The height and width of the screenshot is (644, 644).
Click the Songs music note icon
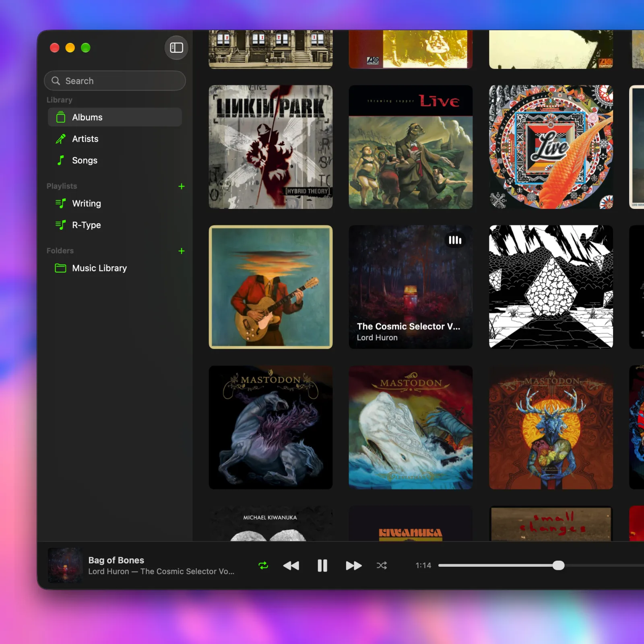point(61,160)
